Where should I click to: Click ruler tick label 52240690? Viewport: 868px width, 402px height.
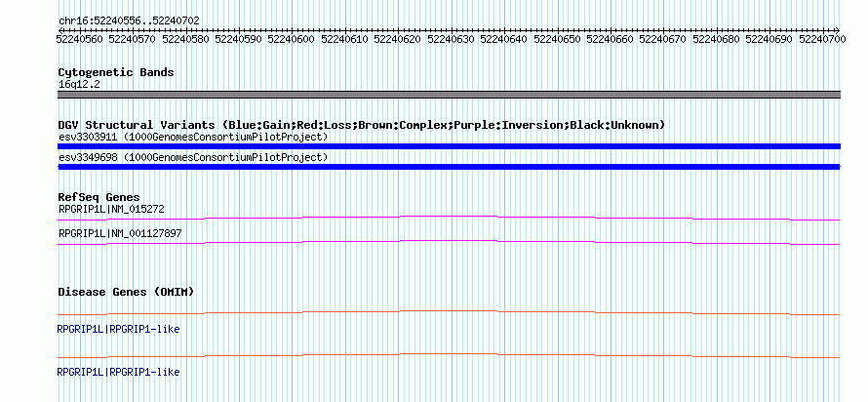pyautogui.click(x=769, y=39)
